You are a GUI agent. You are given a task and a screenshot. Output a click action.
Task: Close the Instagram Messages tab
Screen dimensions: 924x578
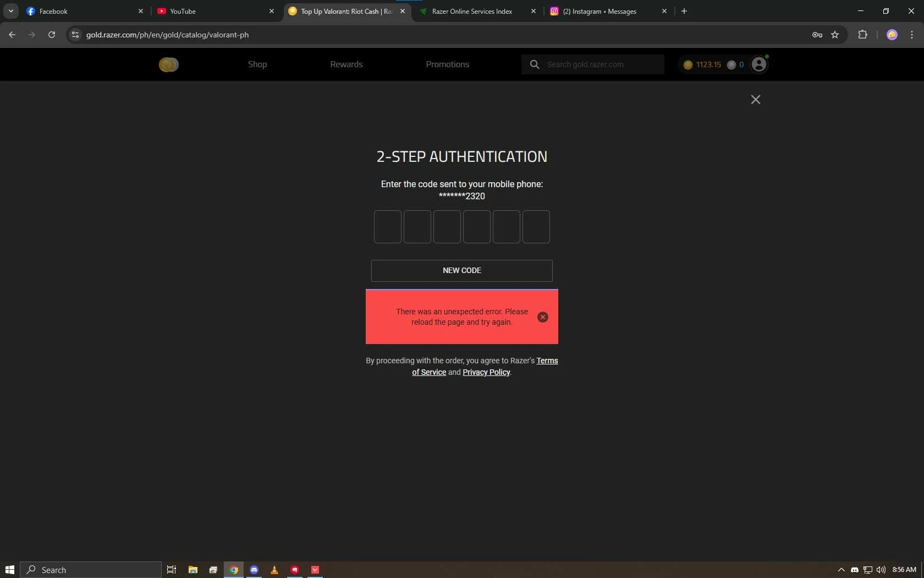664,11
